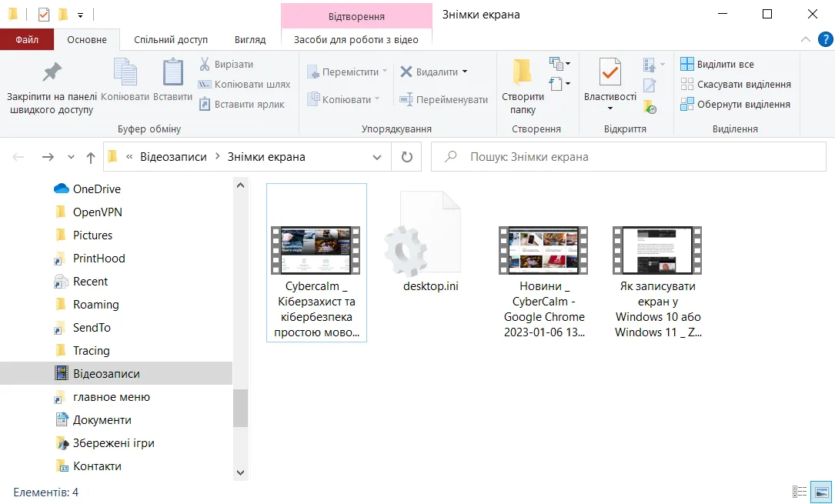Select главное меню in navigation pane
This screenshot has width=835, height=504.
pos(102,397)
